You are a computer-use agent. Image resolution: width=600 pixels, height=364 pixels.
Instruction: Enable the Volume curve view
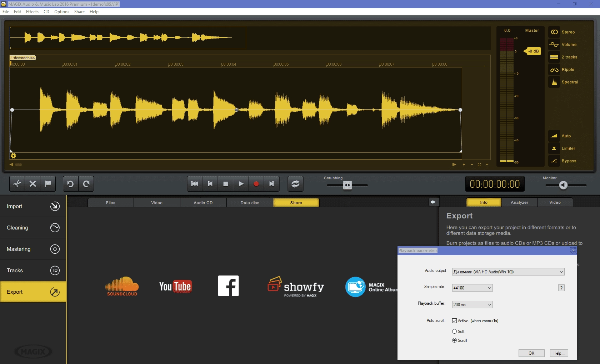pos(554,45)
